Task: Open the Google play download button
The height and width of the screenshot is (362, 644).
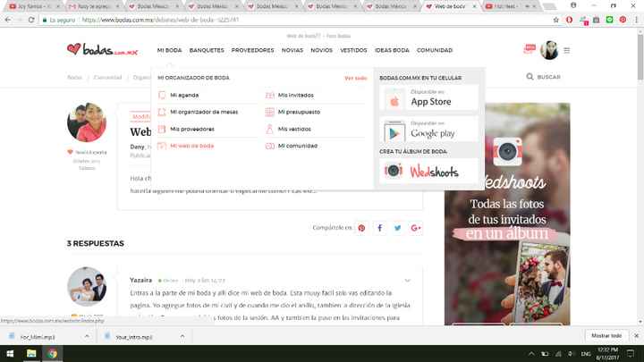Action: 429,130
